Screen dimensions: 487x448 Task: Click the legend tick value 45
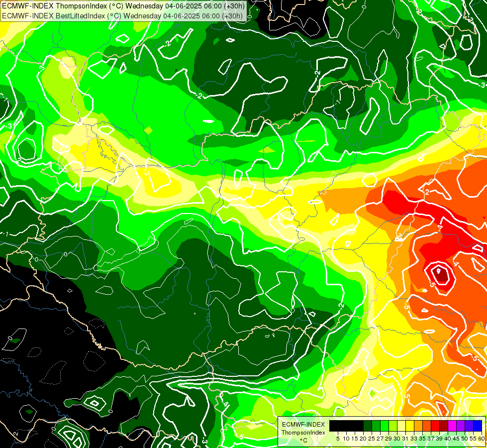tap(457, 439)
